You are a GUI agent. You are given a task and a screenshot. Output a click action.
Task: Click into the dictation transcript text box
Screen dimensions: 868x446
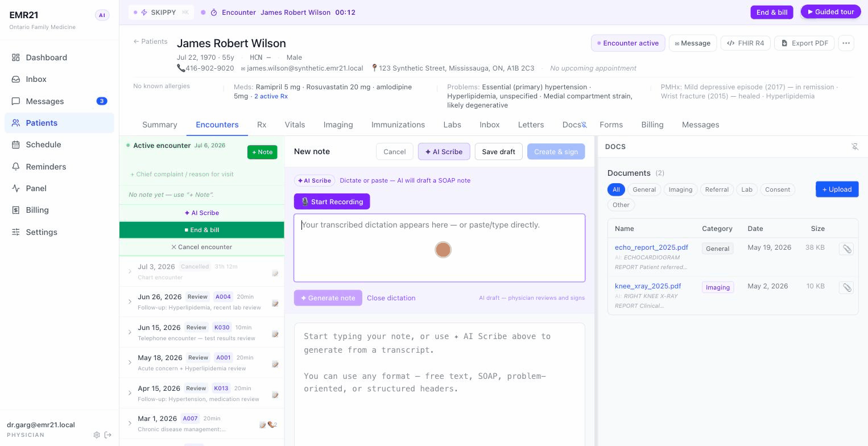[440, 248]
